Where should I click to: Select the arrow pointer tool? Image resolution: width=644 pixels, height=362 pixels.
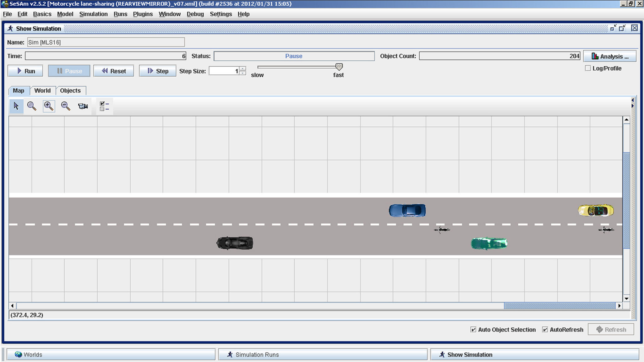pos(16,106)
